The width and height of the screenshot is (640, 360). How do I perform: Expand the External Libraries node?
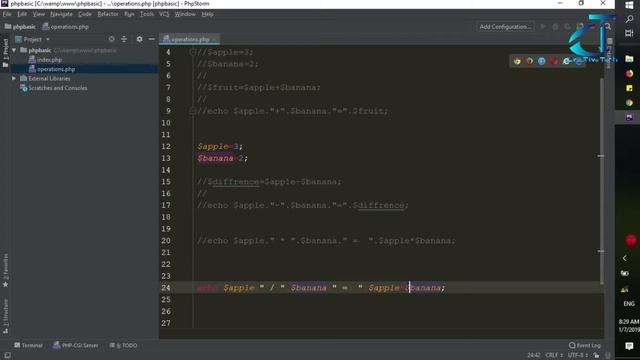[x=14, y=78]
